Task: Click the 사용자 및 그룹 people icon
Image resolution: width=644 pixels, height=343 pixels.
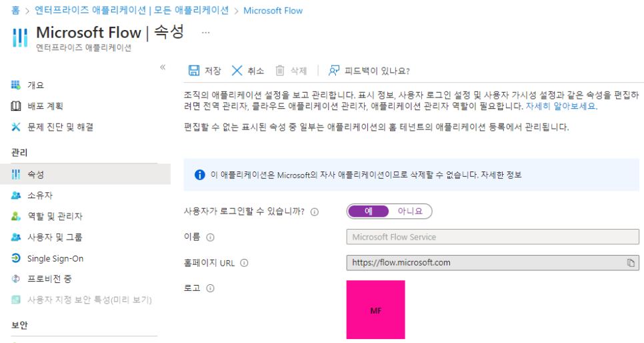Action: (x=15, y=238)
